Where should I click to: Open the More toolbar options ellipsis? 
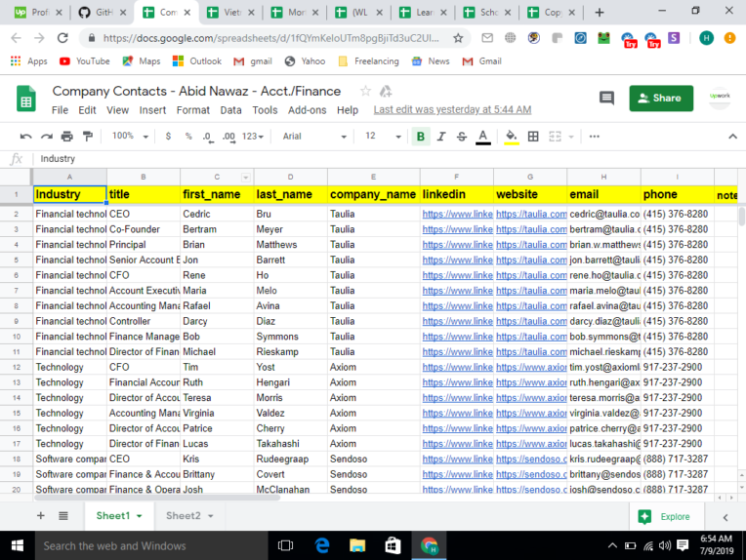coord(594,137)
